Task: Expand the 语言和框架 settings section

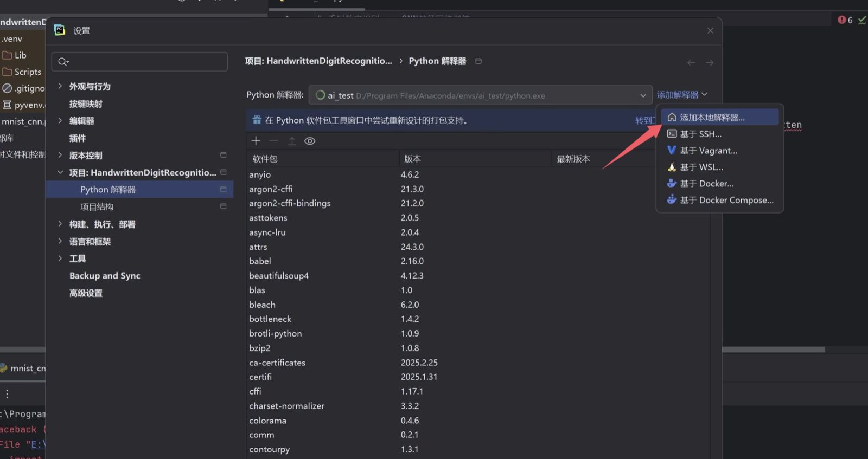Action: pos(60,241)
